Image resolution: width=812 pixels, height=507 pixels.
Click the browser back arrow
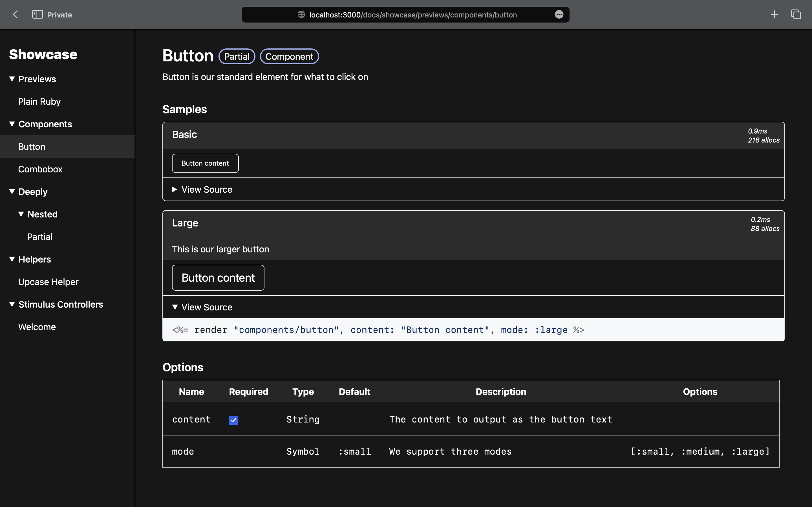click(x=15, y=14)
